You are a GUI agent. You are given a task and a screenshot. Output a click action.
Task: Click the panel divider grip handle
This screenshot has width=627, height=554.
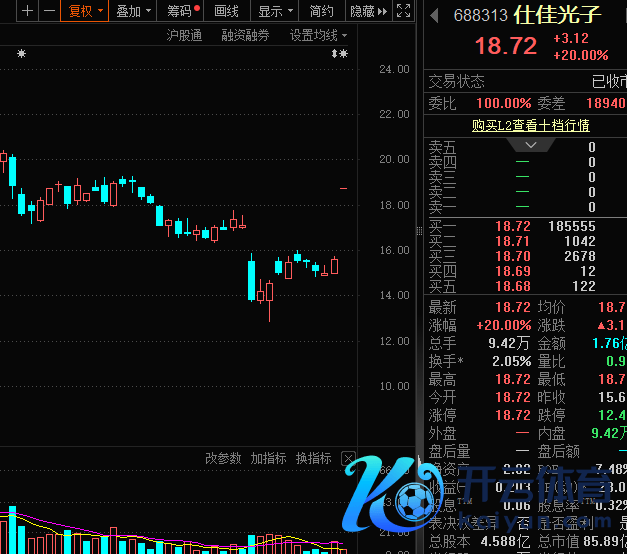click(419, 231)
